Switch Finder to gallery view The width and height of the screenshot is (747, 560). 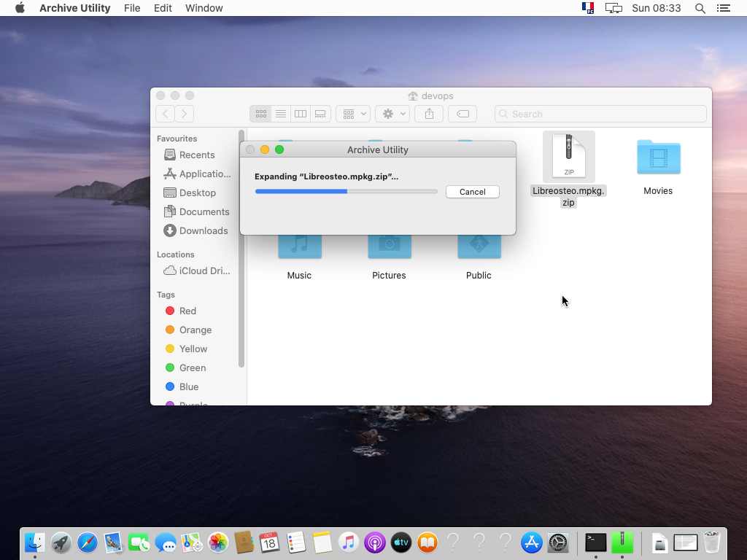[321, 114]
